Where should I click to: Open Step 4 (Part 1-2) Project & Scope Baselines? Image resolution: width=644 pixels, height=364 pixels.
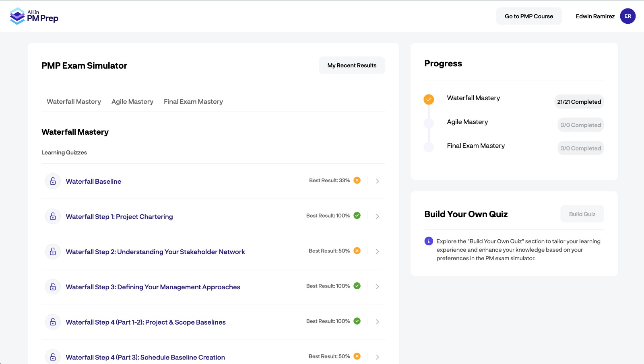pyautogui.click(x=146, y=322)
